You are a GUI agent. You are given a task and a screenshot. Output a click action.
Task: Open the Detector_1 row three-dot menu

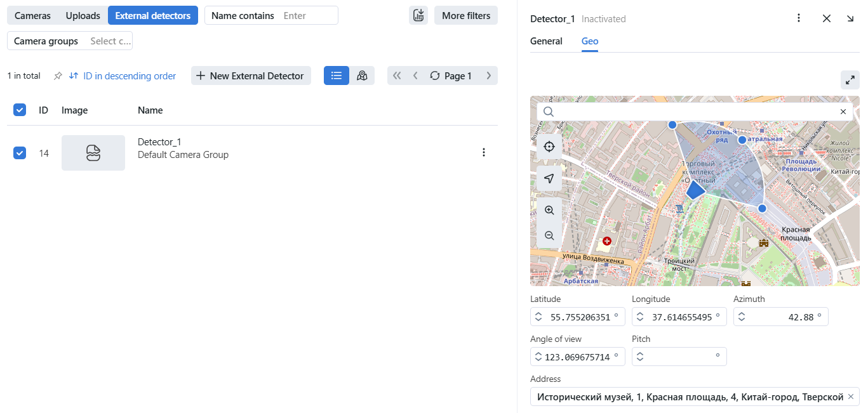pos(484,152)
